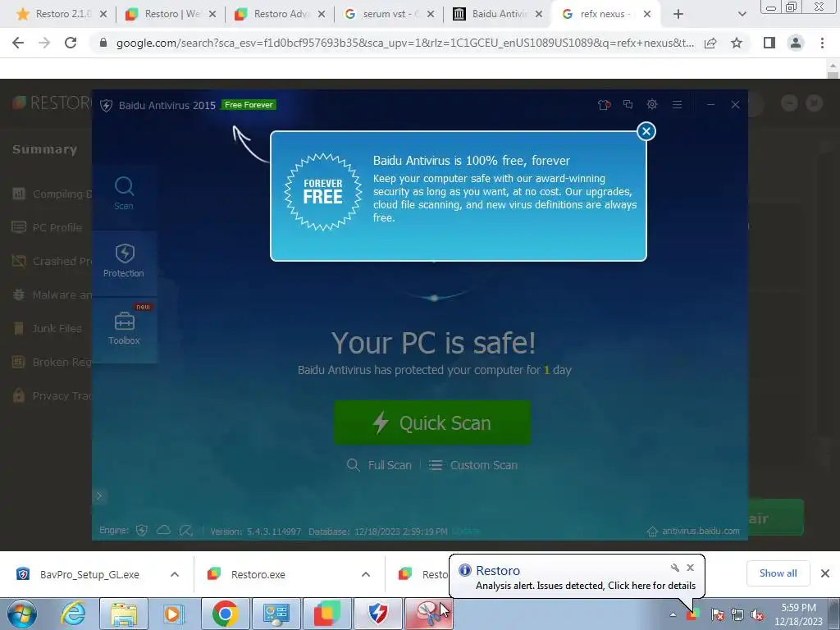Screen dimensions: 840x630
Task: Open Windows Explorer from taskbar
Action: [124, 614]
